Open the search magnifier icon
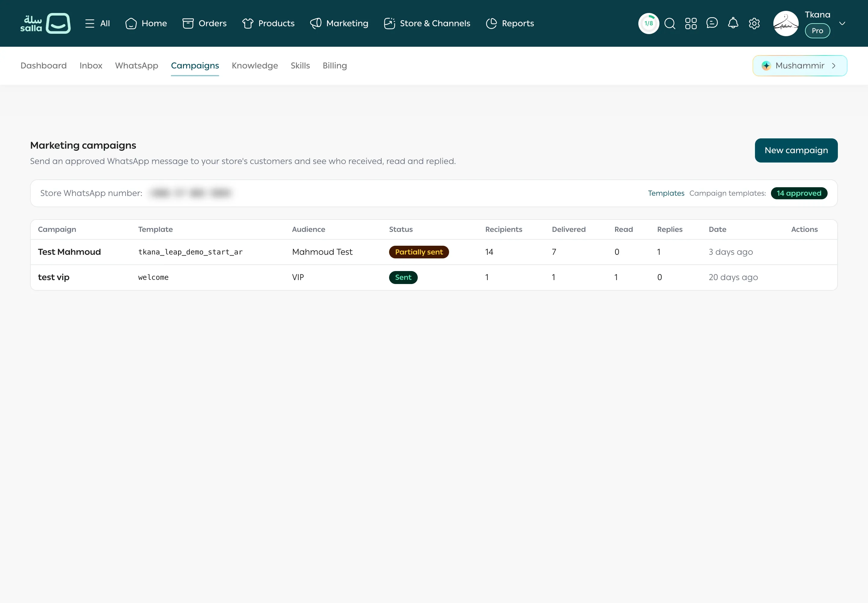 click(670, 24)
